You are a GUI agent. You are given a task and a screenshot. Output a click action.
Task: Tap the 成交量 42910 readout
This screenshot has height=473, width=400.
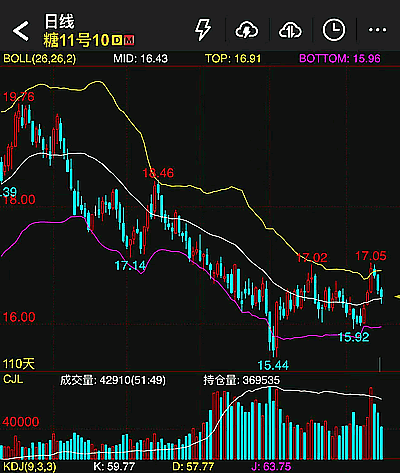pos(113,380)
